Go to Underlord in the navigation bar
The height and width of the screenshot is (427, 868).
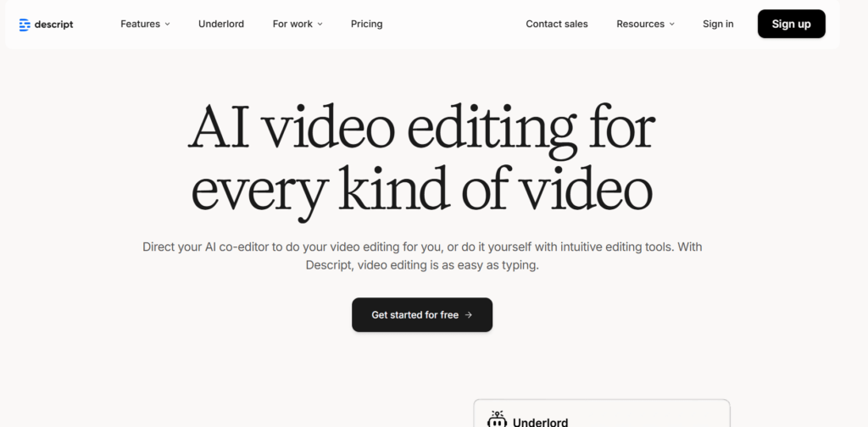click(x=221, y=24)
